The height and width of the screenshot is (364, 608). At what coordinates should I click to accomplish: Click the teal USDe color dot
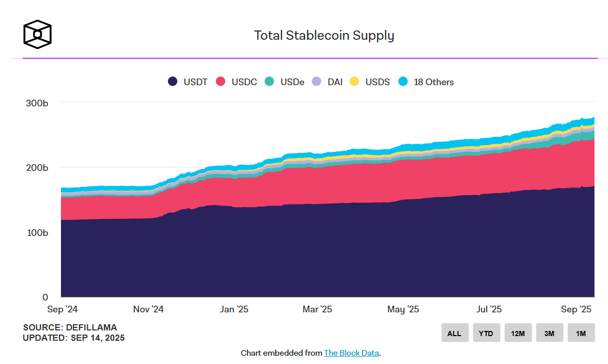tap(269, 82)
